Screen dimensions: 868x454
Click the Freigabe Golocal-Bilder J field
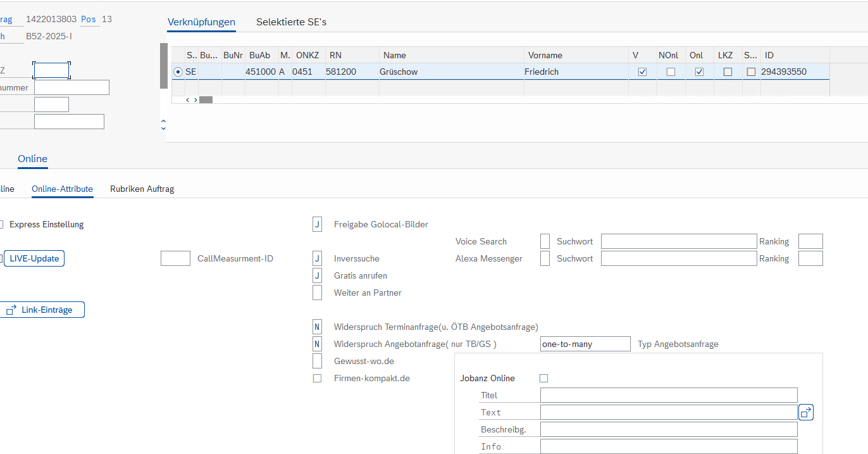click(317, 224)
